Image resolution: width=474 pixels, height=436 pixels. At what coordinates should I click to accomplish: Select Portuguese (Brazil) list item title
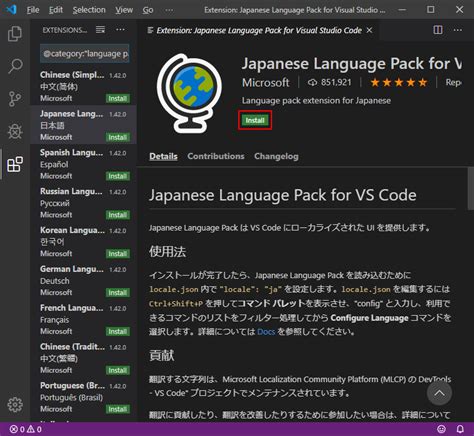click(72, 386)
